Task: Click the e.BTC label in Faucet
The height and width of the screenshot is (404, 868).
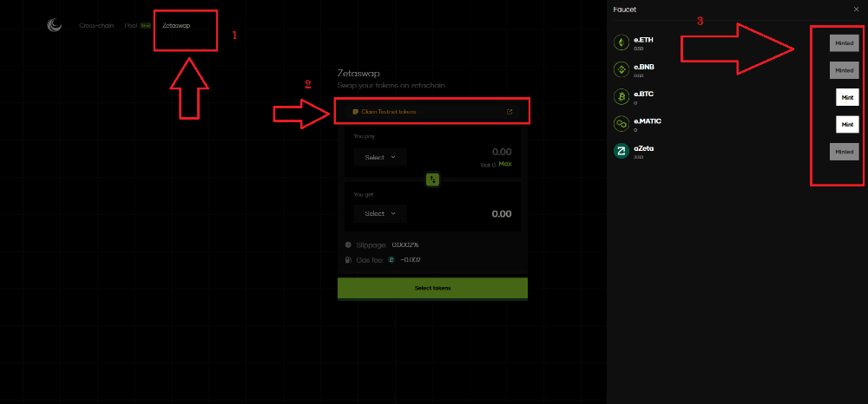Action: [x=644, y=94]
